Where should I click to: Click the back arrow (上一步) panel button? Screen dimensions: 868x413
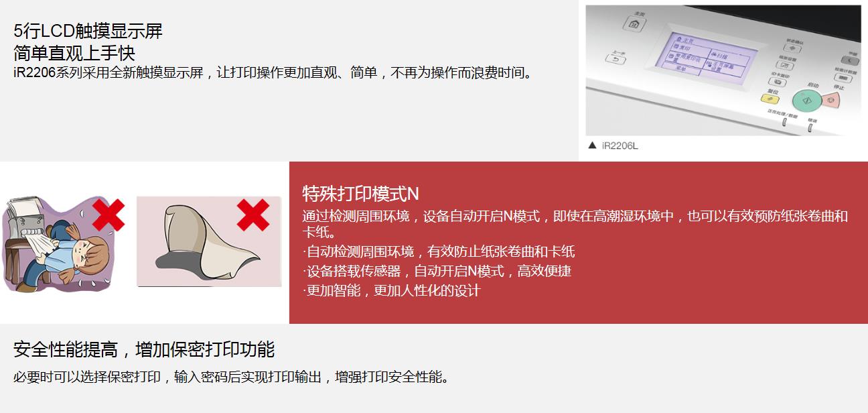point(616,59)
